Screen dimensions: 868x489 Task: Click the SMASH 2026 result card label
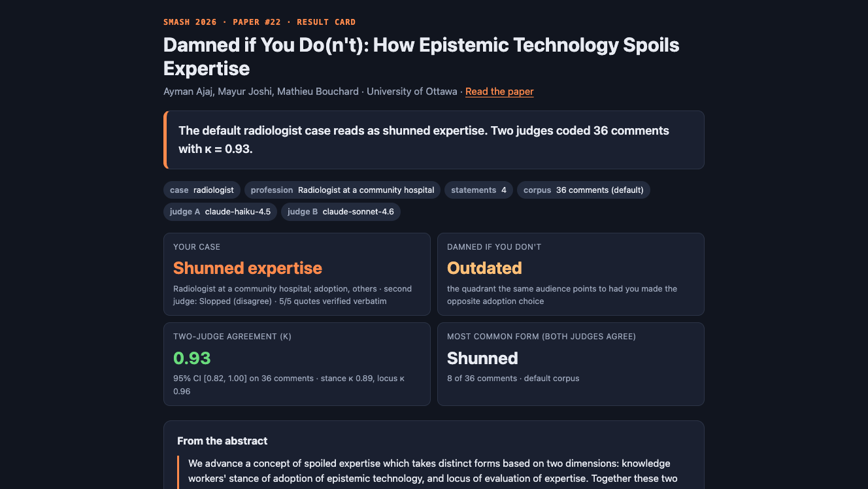pyautogui.click(x=259, y=22)
